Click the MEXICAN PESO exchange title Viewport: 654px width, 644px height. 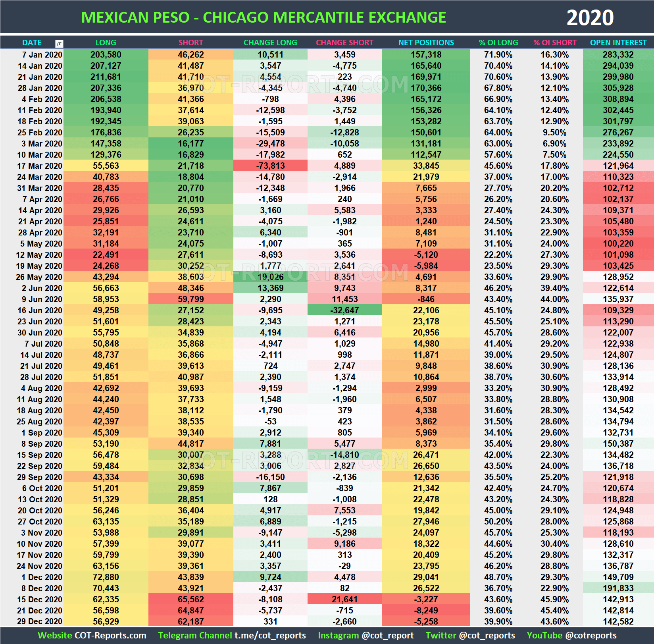pos(264,17)
